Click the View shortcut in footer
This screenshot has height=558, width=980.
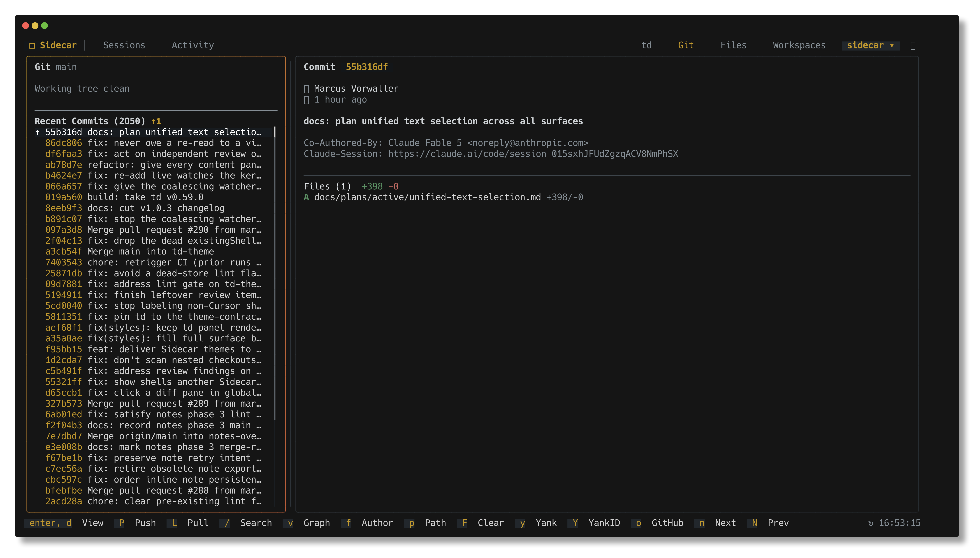pyautogui.click(x=93, y=523)
